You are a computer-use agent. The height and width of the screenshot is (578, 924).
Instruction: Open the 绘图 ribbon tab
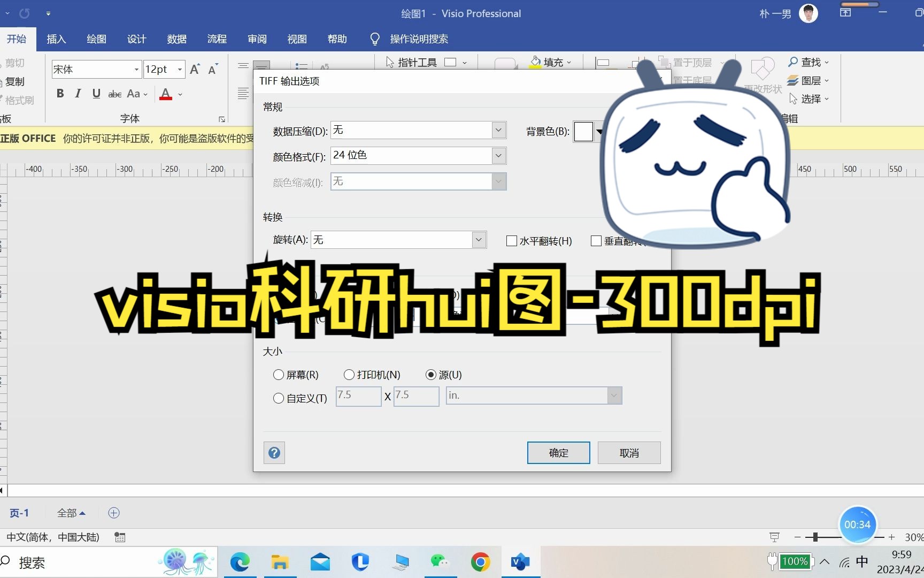click(x=96, y=39)
